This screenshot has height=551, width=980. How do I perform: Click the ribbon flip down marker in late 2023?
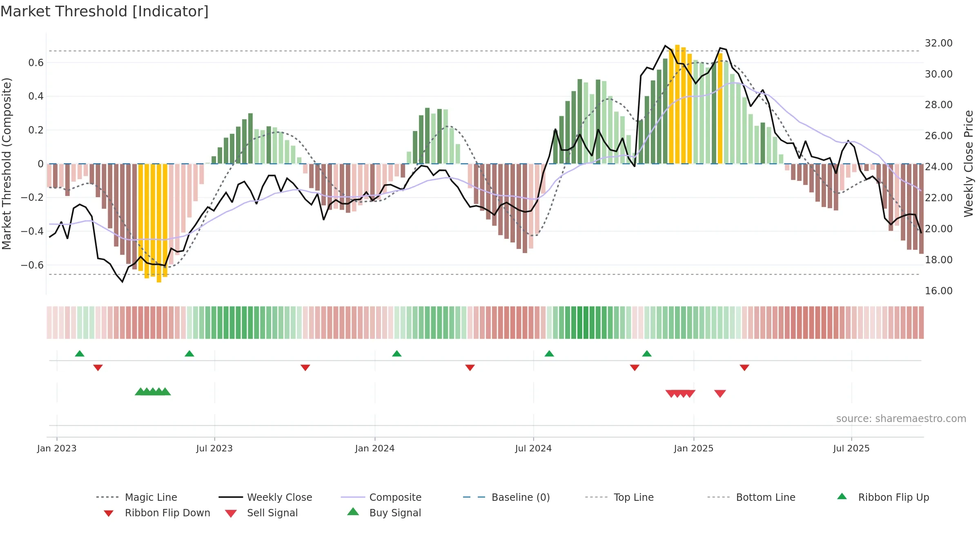click(x=305, y=368)
